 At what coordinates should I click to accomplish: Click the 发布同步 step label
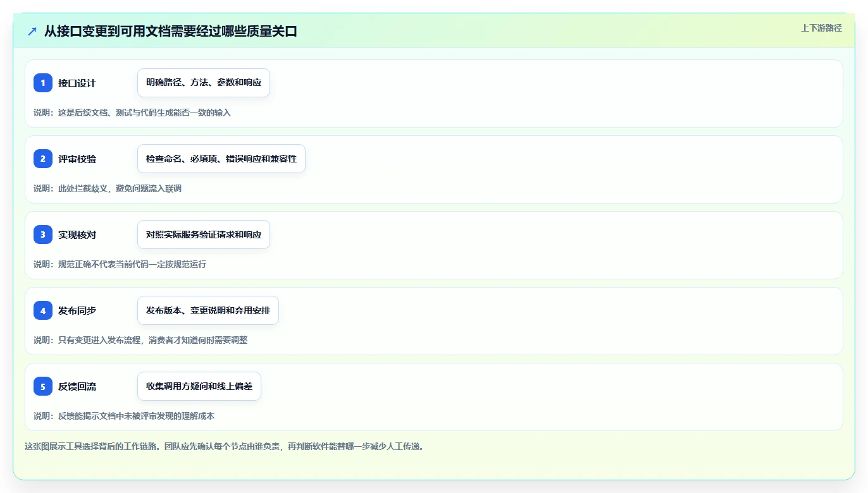point(77,310)
